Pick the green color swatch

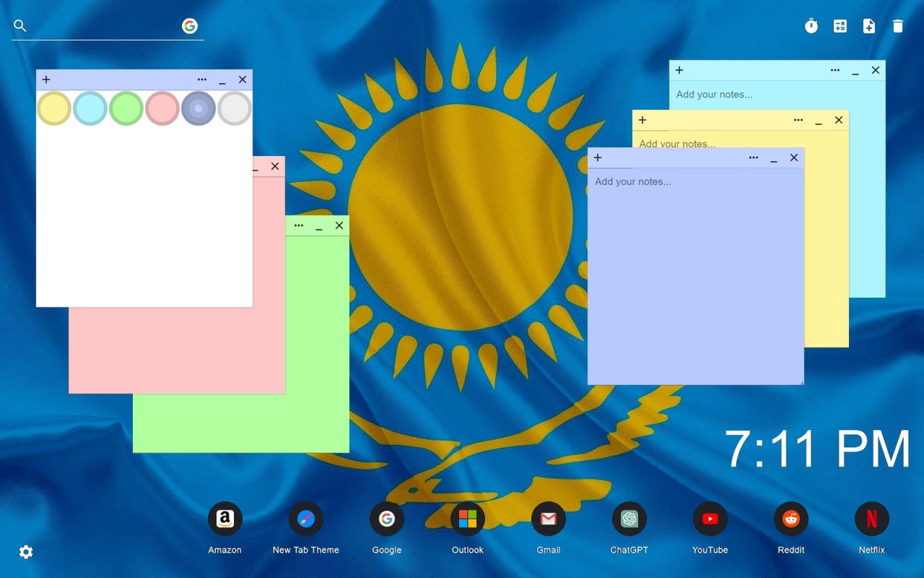tap(126, 108)
